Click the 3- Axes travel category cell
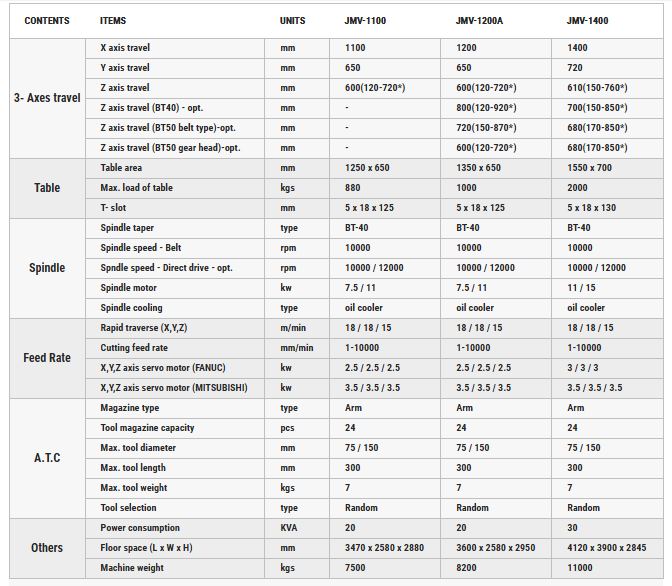The image size is (672, 586). 47,98
